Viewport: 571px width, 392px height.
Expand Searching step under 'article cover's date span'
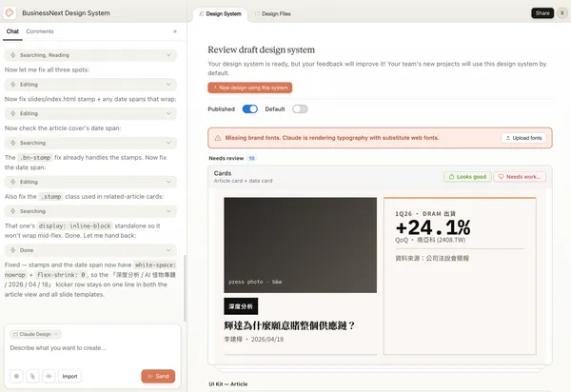pyautogui.click(x=90, y=143)
